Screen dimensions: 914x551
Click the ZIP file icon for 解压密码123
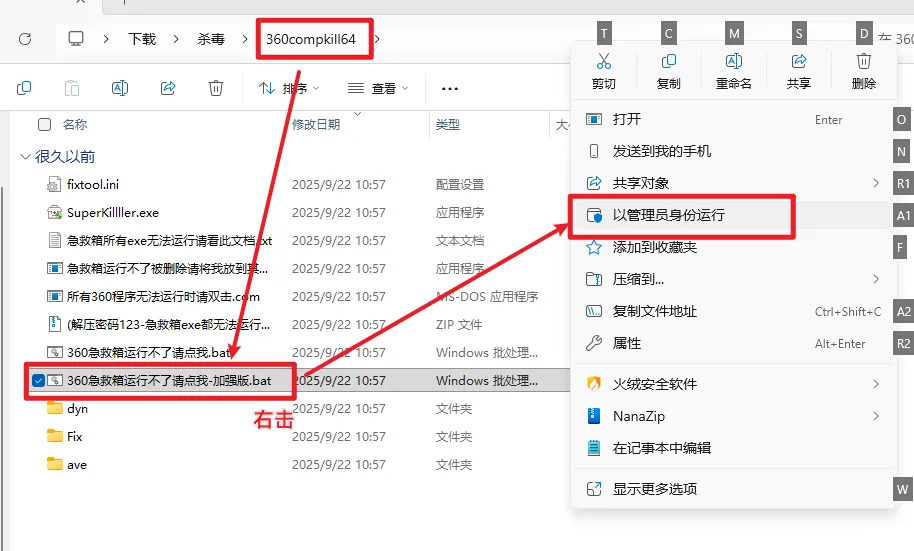[x=54, y=324]
